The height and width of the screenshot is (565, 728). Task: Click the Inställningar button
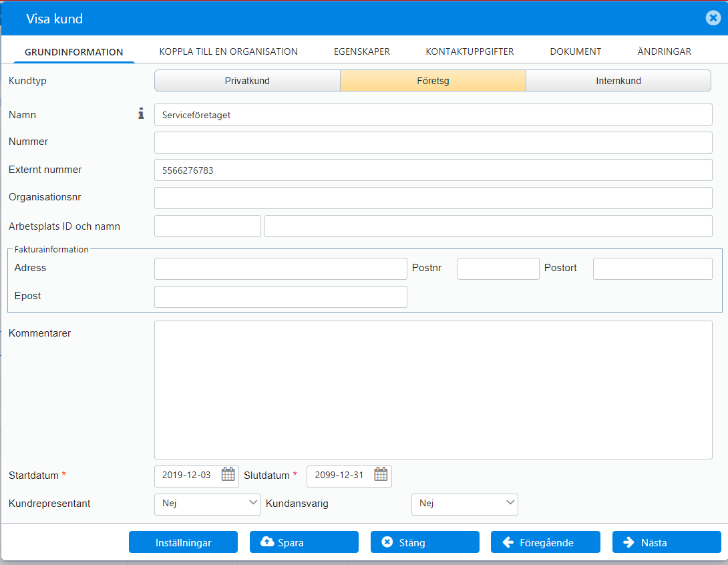coord(184,542)
